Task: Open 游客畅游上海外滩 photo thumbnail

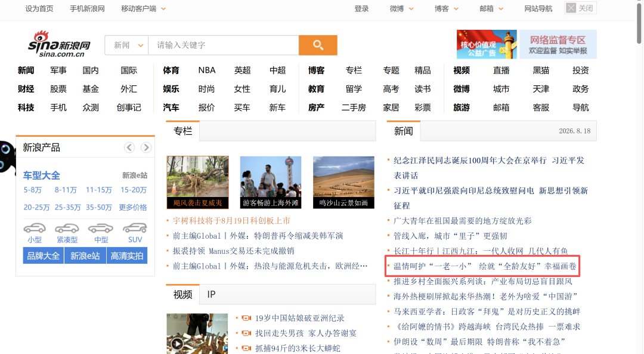Action: pos(271,182)
